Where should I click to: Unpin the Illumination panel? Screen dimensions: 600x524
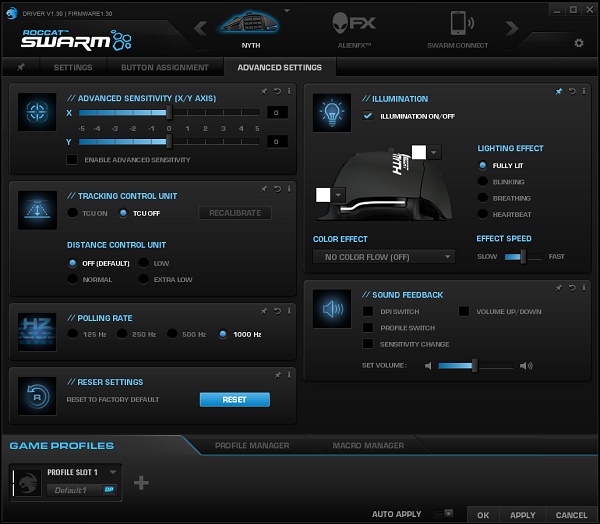click(559, 91)
